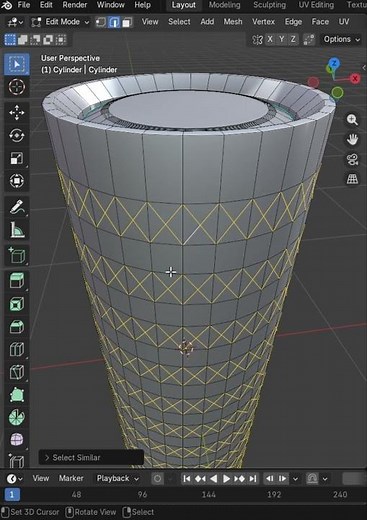Open the Mesh menu
367x520 pixels.
233,22
